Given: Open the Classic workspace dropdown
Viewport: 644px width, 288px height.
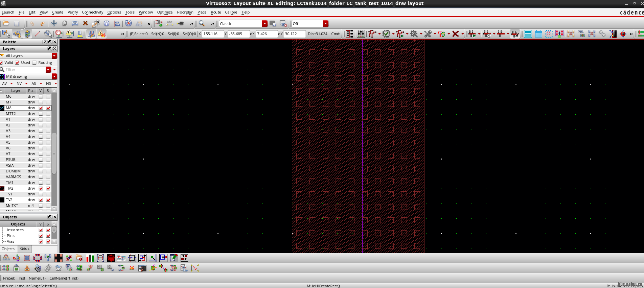Looking at the screenshot, I should pos(264,24).
